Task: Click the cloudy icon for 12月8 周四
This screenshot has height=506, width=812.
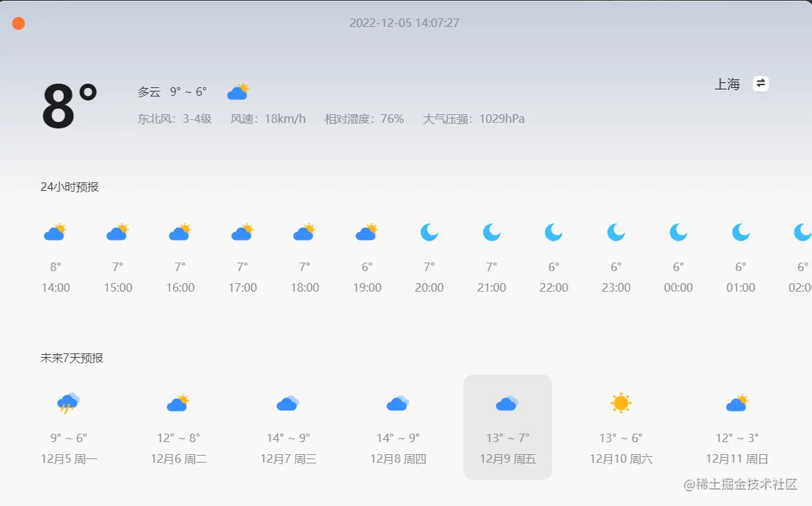Action: 397,403
